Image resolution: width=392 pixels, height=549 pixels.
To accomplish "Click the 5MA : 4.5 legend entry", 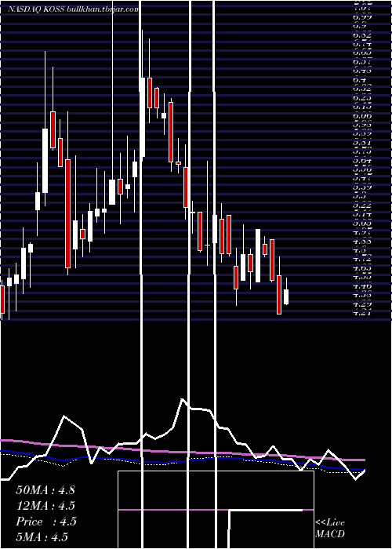I will (x=42, y=537).
